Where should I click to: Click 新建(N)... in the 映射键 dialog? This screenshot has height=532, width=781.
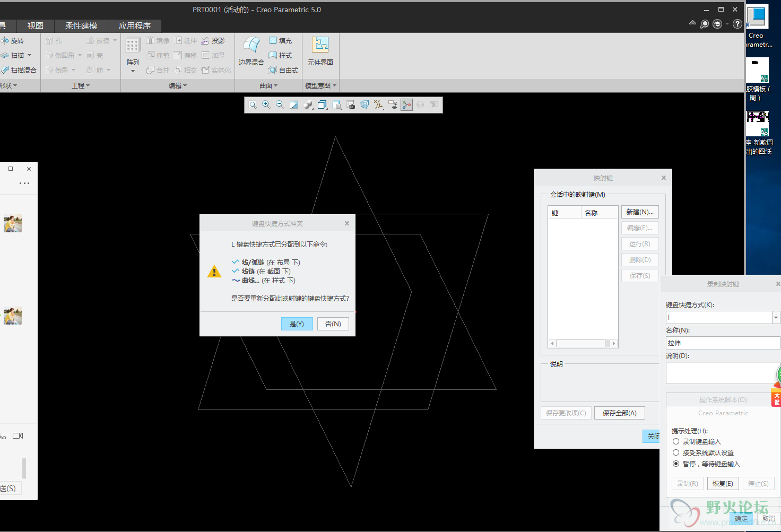640,212
